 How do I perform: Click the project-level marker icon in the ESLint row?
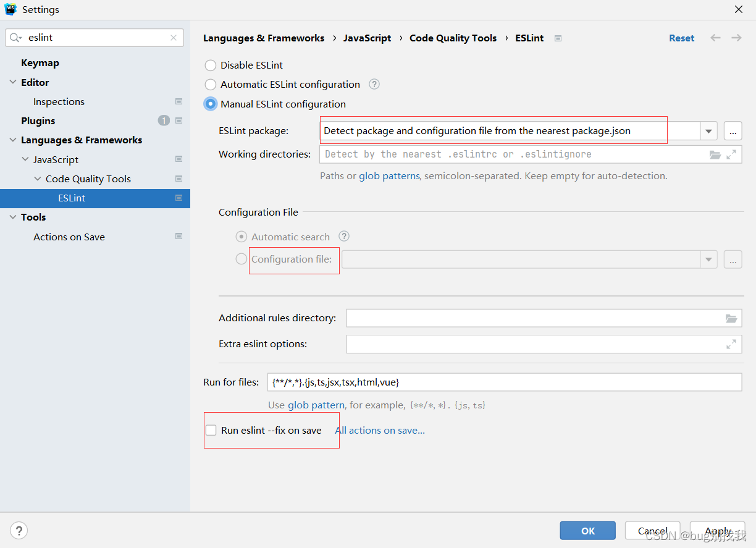click(178, 198)
